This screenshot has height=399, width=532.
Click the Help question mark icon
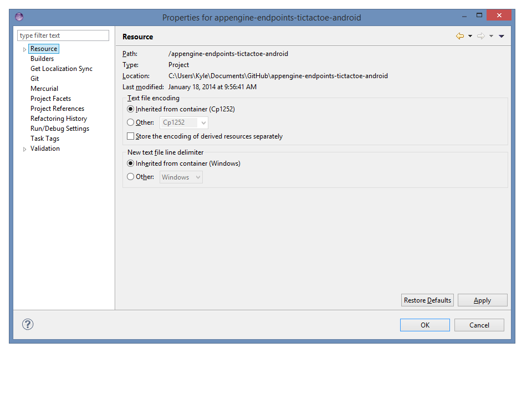click(x=28, y=324)
